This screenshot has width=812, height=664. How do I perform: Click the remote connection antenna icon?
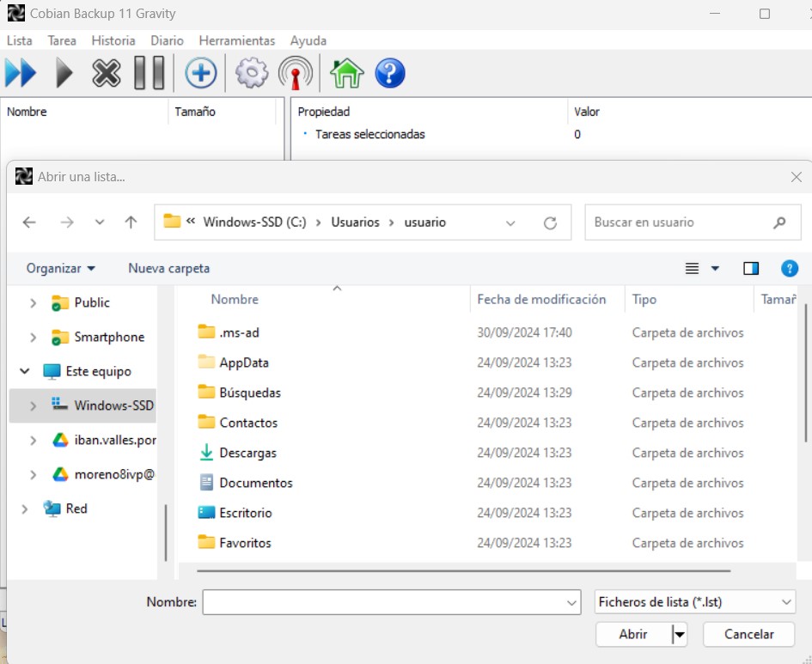(295, 73)
